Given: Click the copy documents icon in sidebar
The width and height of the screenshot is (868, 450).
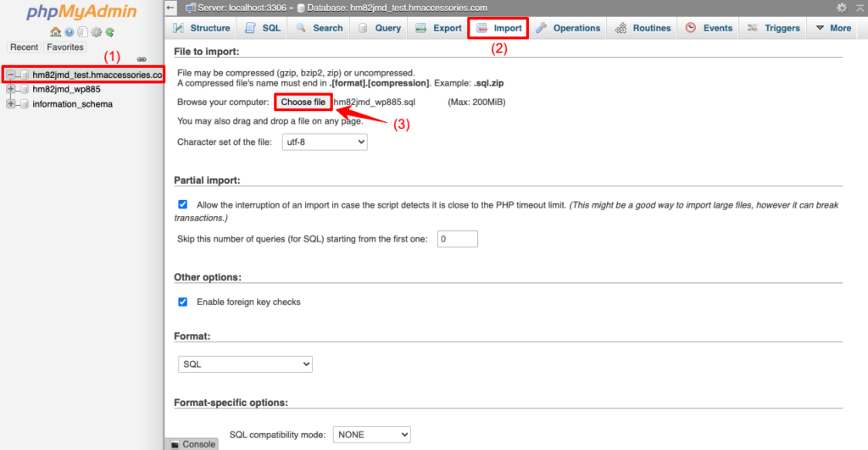Looking at the screenshot, I should coord(82,32).
